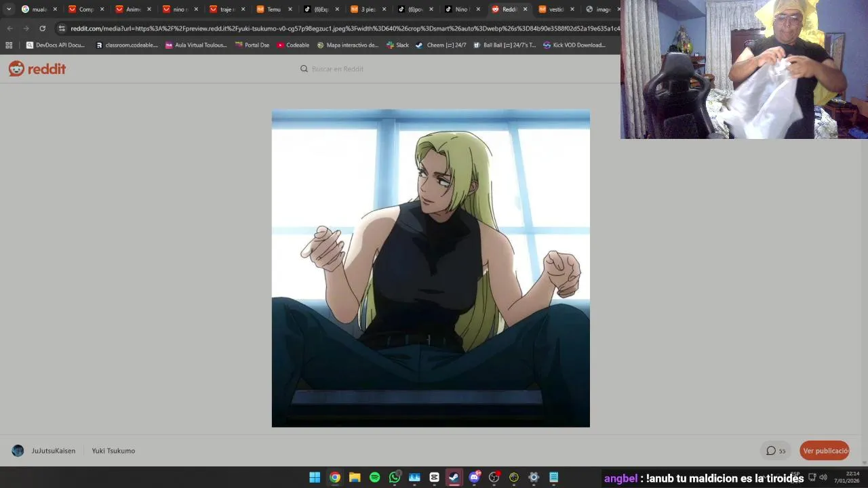Go back with the browser back arrow
868x488 pixels.
(x=9, y=28)
